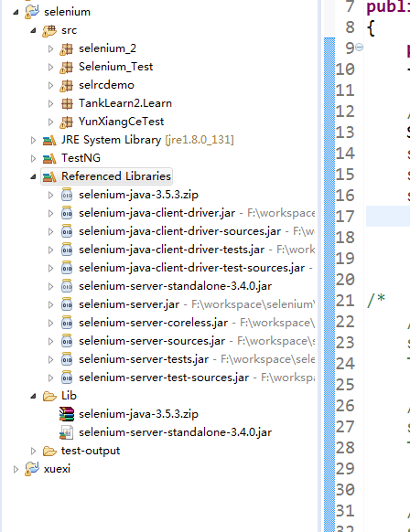Expand selenium-java-client-driver.jar arrow
Viewport: 410px width, 532px height.
click(x=50, y=213)
